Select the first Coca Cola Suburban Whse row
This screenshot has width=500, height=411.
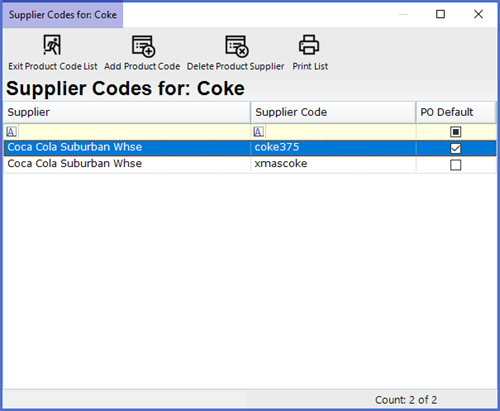tap(250, 148)
